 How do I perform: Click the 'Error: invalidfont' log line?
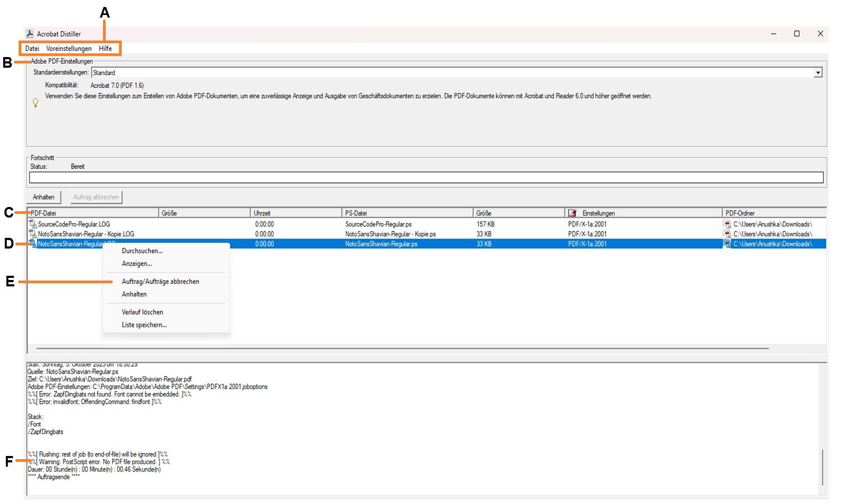tap(95, 402)
